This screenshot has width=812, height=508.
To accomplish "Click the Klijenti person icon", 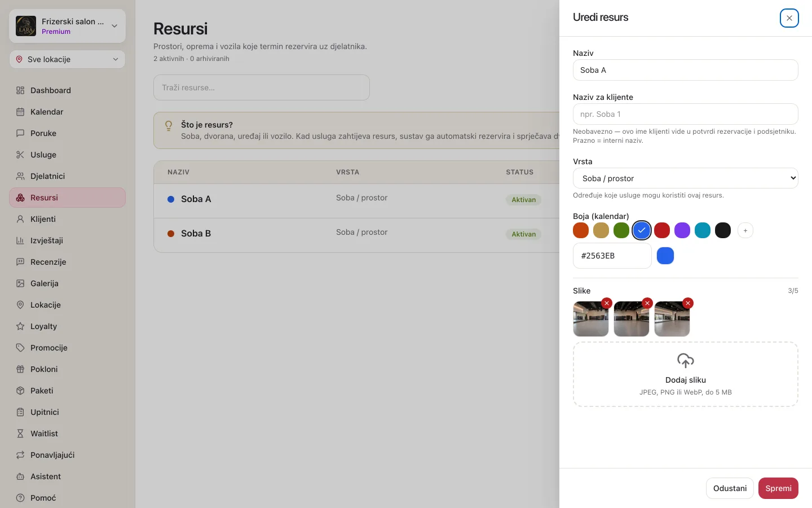I will pyautogui.click(x=20, y=219).
